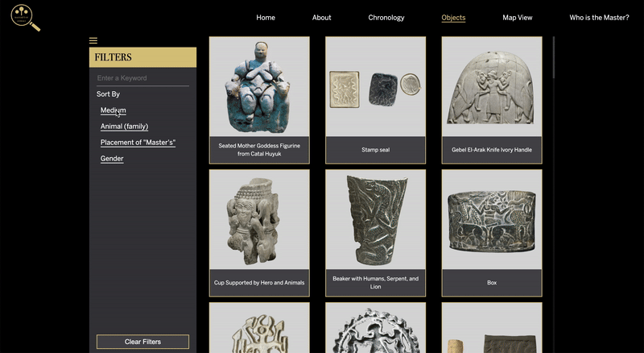
Task: Switch to Map View
Action: click(x=518, y=18)
